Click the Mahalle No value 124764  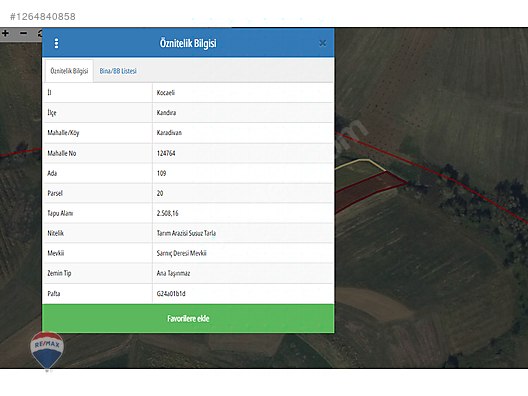click(x=166, y=153)
